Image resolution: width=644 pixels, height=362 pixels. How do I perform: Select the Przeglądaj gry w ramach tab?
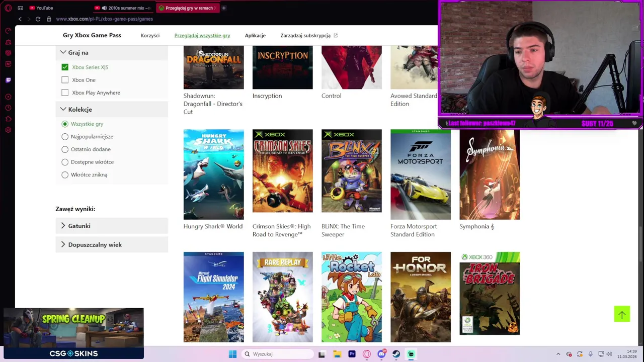click(x=187, y=8)
